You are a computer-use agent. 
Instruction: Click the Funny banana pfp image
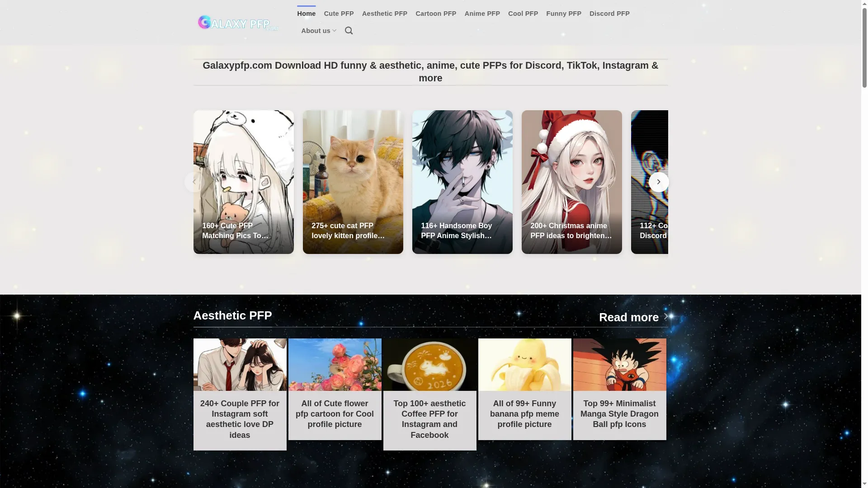click(x=524, y=365)
